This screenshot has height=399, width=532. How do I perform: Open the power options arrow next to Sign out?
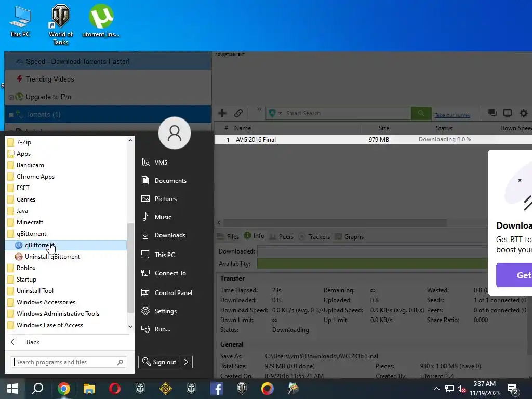187,362
